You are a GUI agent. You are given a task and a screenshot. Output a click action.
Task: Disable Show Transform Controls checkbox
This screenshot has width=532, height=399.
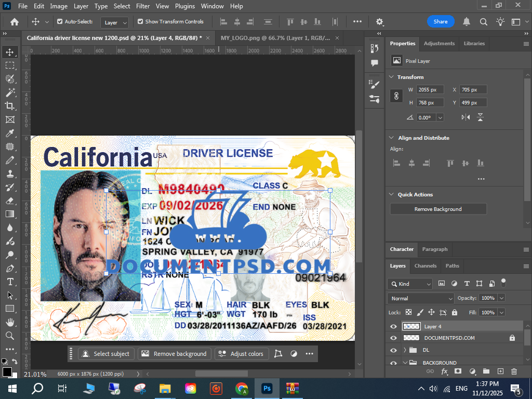[x=140, y=22]
